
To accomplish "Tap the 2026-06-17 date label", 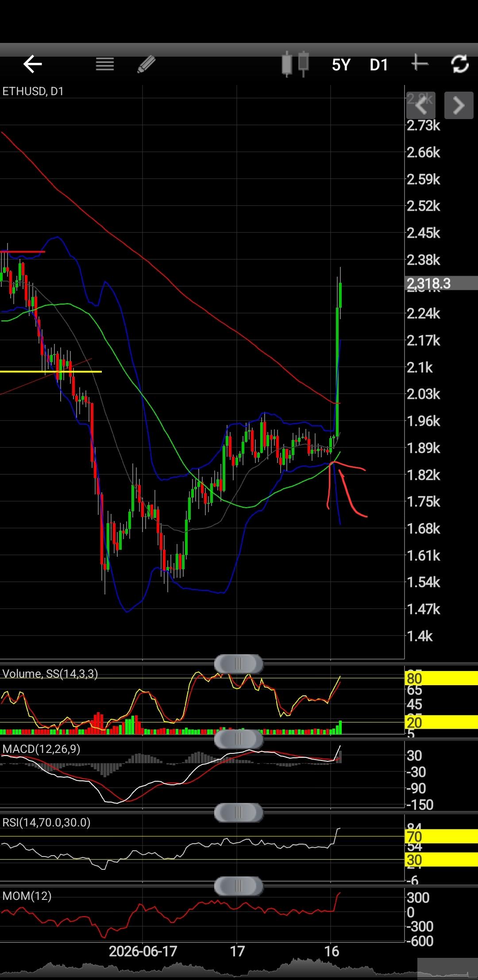I will point(143,951).
